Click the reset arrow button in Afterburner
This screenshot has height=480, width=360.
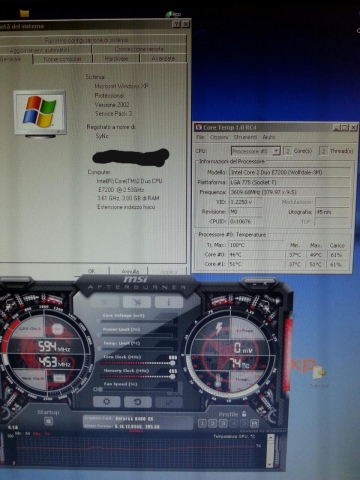pos(137,402)
